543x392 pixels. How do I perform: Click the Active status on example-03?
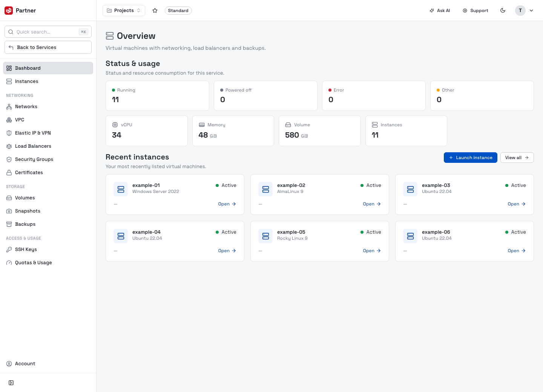click(x=515, y=185)
